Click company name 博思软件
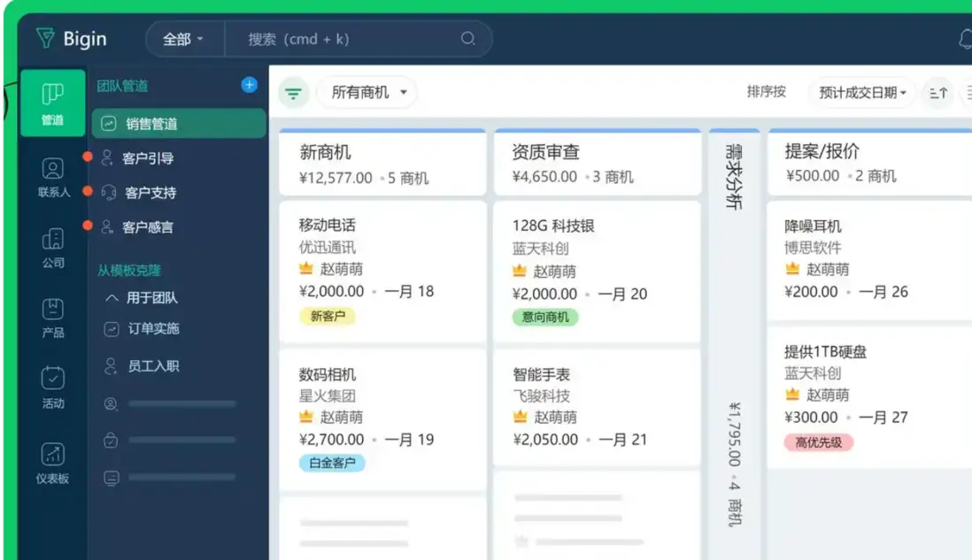The height and width of the screenshot is (560, 972). [813, 248]
